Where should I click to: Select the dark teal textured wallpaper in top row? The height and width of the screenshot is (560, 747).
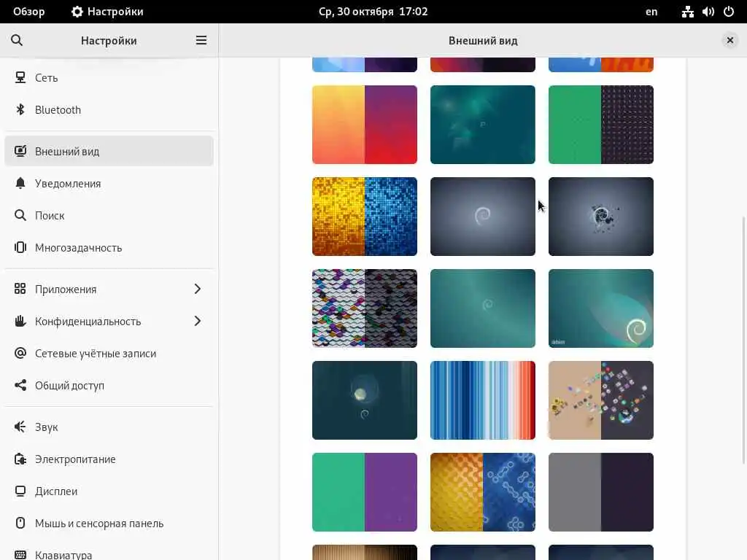483,125
